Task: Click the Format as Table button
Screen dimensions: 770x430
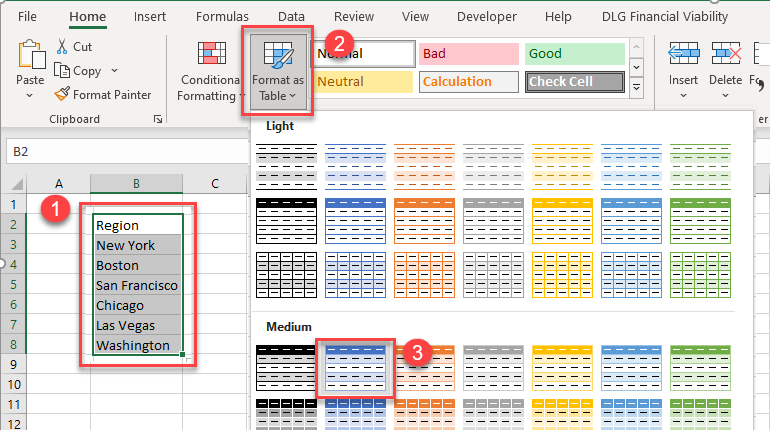Action: (x=278, y=68)
